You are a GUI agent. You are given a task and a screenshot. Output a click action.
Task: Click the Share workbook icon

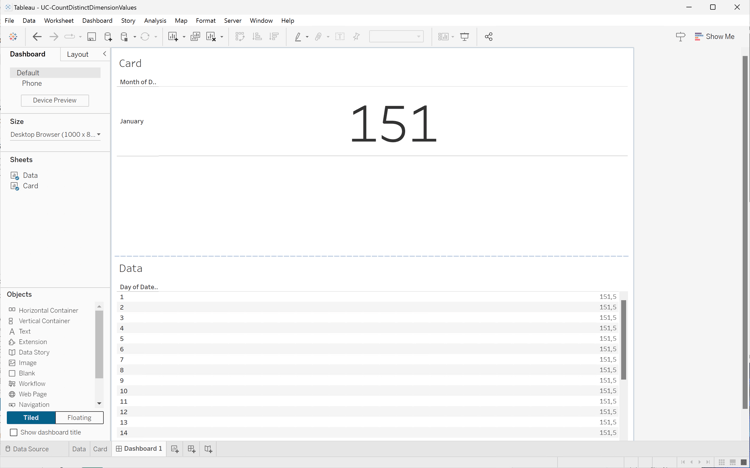[x=488, y=37]
